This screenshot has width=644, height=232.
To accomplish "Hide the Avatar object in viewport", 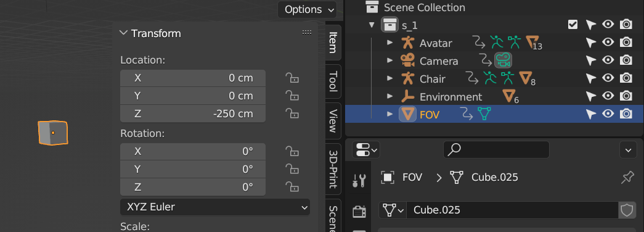I will [x=608, y=43].
